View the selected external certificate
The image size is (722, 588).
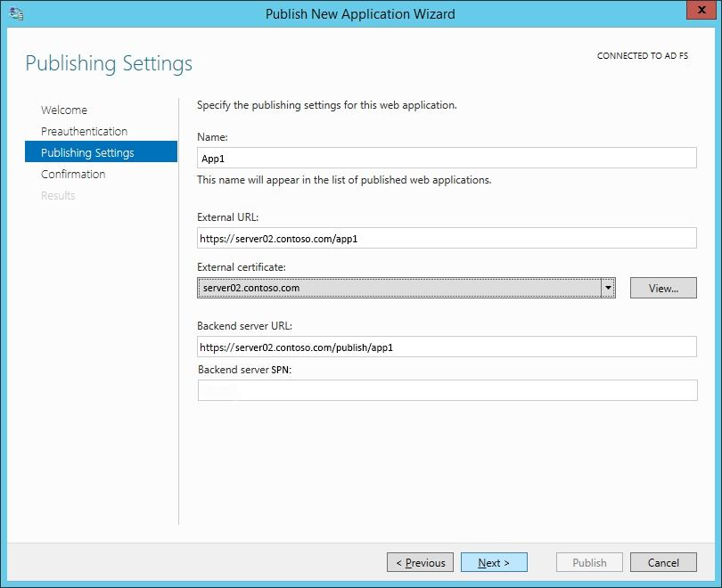tap(663, 288)
